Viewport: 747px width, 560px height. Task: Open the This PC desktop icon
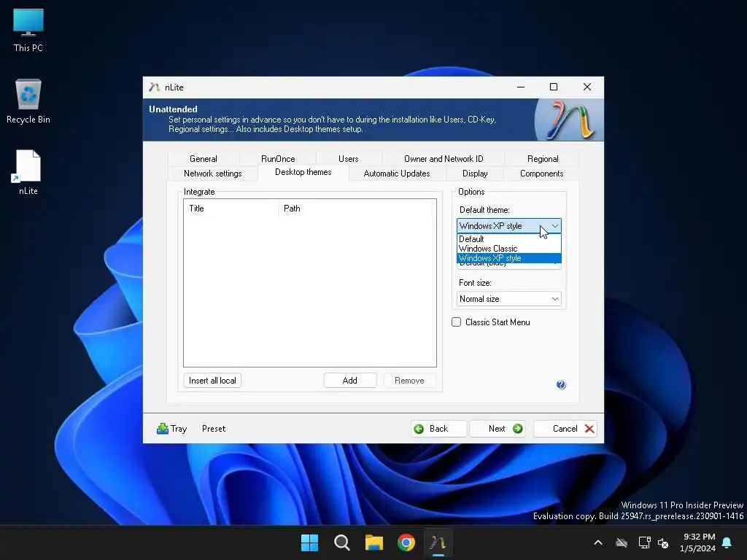pyautogui.click(x=28, y=29)
